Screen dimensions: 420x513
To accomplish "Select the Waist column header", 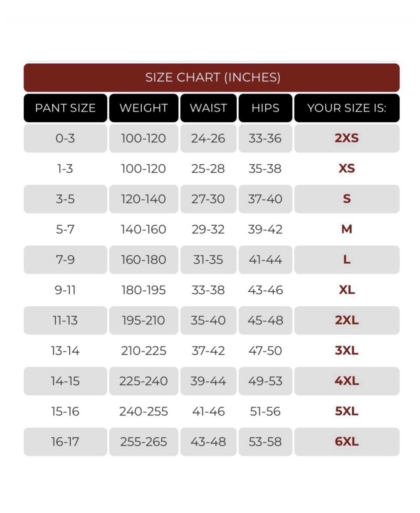I will [208, 108].
